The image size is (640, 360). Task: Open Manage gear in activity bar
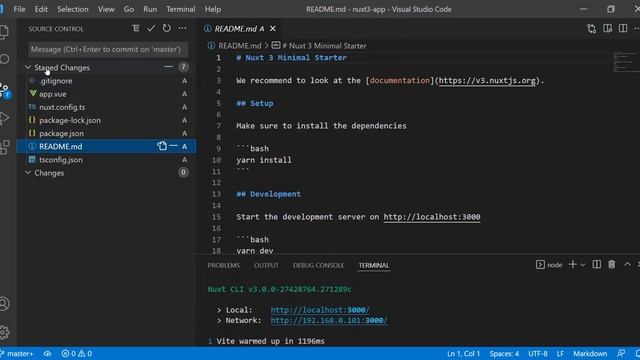pos(4,332)
